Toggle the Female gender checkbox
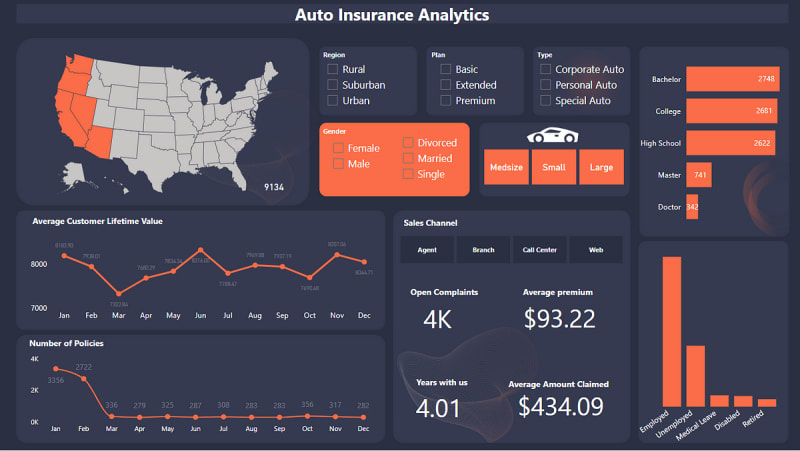800x451 pixels. [339, 148]
